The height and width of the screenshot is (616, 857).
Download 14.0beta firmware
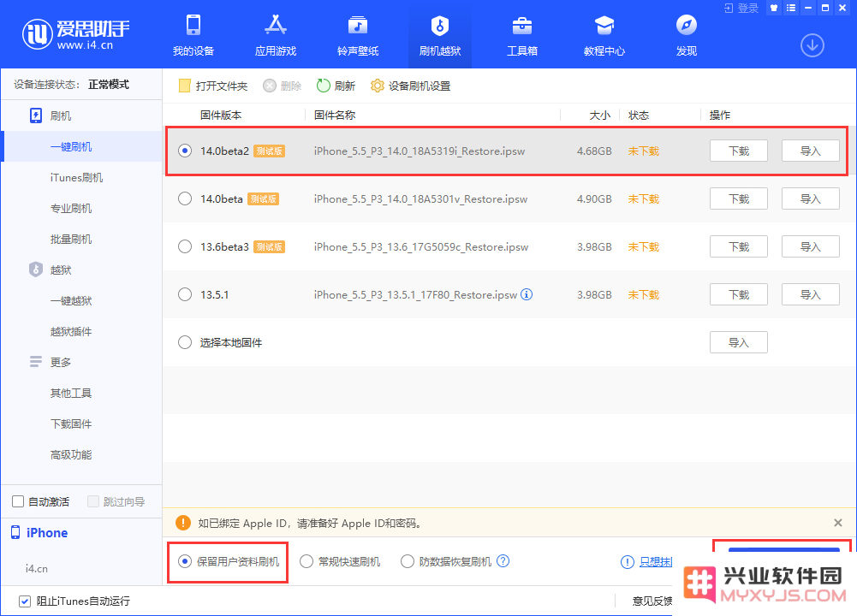(738, 198)
